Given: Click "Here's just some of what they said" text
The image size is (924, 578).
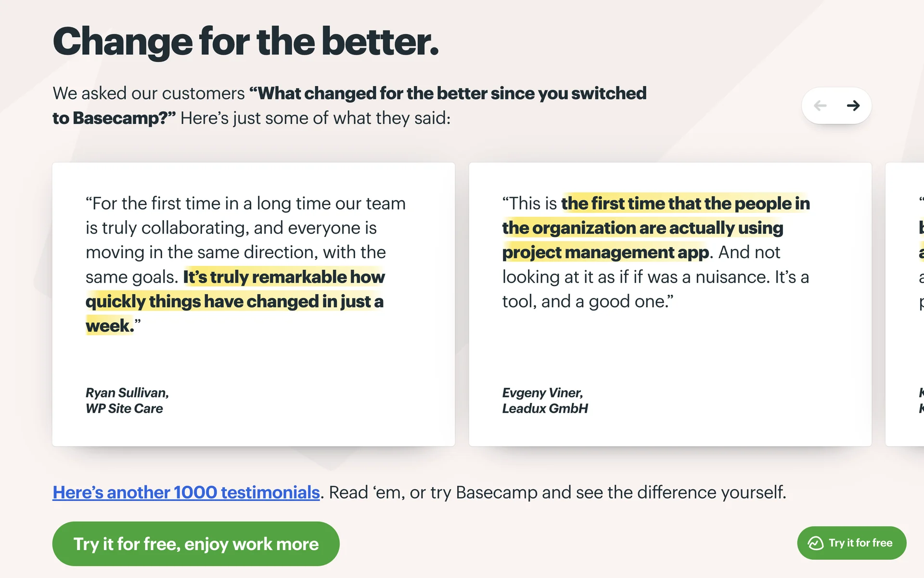Looking at the screenshot, I should click(x=315, y=118).
